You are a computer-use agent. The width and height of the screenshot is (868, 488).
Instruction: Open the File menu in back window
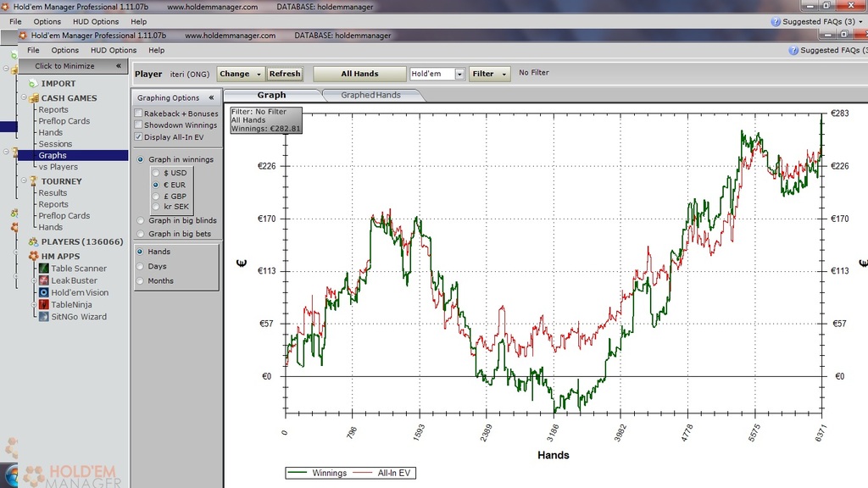[15, 21]
